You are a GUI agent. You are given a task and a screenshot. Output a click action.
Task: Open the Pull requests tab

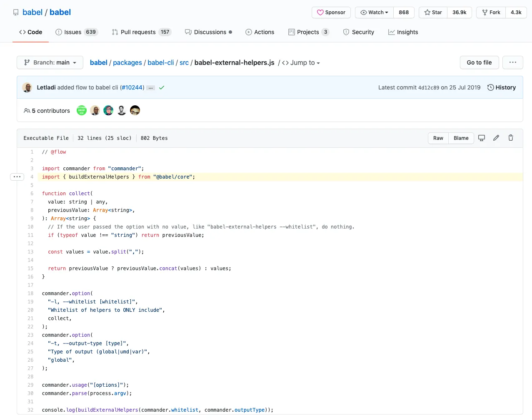[x=142, y=32]
